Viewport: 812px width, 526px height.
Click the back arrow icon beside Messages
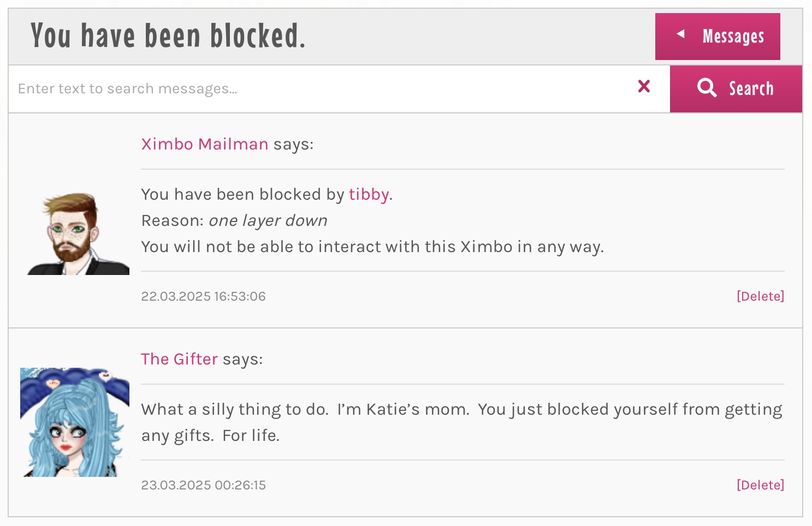click(680, 34)
